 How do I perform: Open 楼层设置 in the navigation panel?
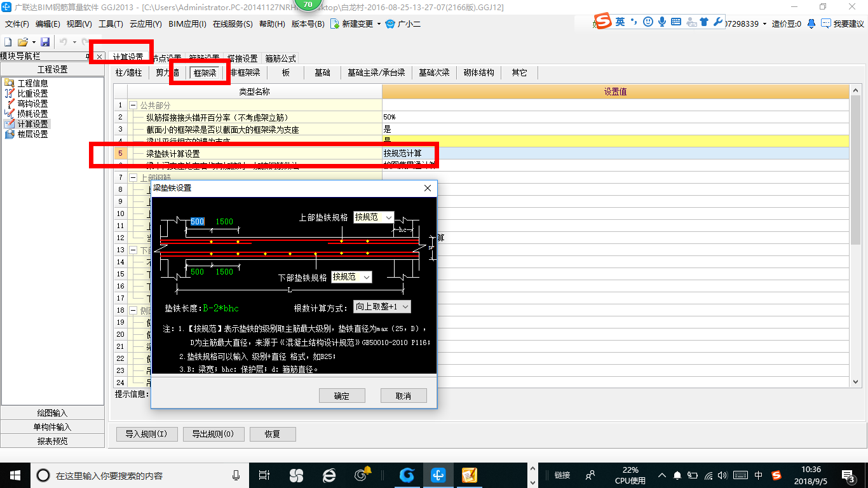point(26,134)
